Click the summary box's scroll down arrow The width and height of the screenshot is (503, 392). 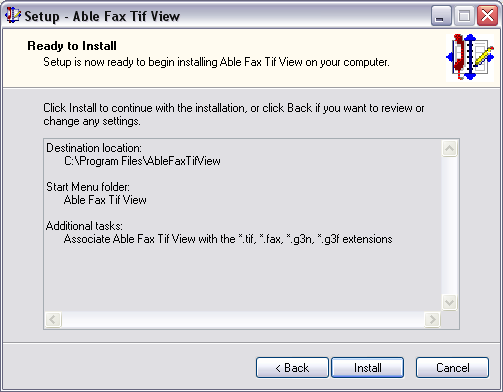pyautogui.click(x=450, y=303)
